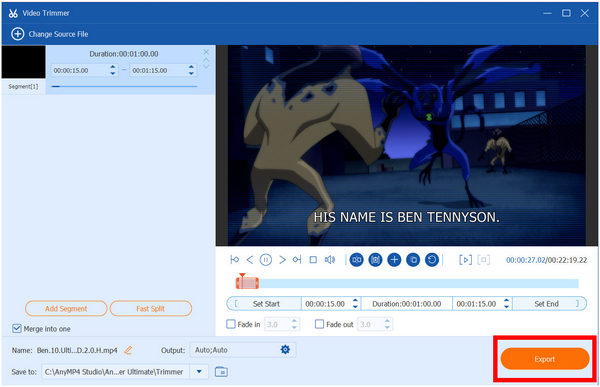The image size is (600, 387).
Task: Jump to segment start marker icon
Action: click(235, 260)
